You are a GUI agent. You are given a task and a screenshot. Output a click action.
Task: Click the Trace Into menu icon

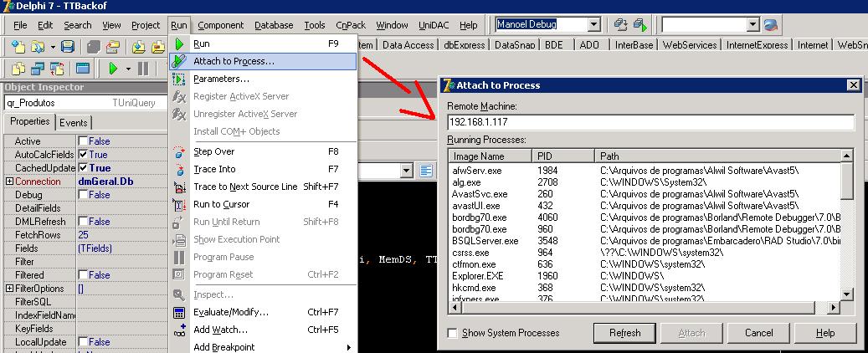(x=179, y=169)
